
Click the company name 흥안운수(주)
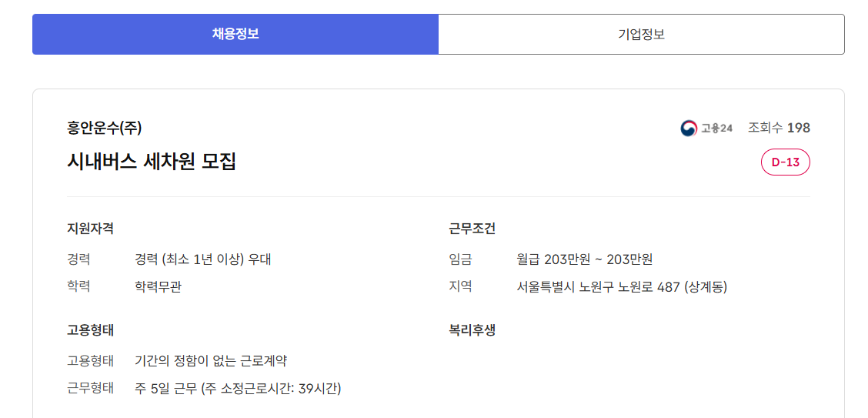(x=105, y=128)
